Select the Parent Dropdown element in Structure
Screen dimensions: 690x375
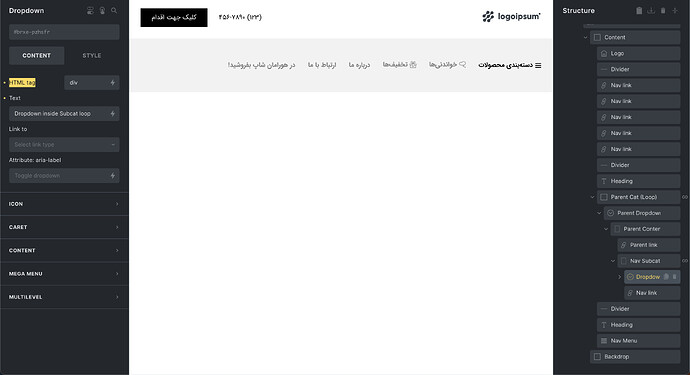[x=642, y=213]
